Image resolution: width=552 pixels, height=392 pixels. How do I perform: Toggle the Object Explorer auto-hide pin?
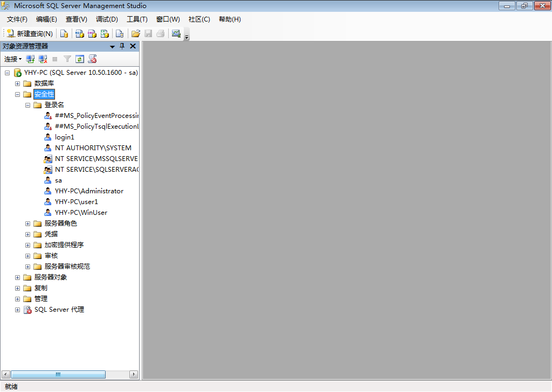coord(122,46)
